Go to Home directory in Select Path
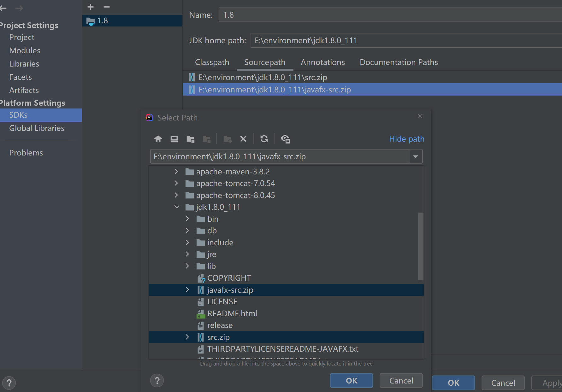Viewport: 562px width, 392px height. pyautogui.click(x=158, y=139)
